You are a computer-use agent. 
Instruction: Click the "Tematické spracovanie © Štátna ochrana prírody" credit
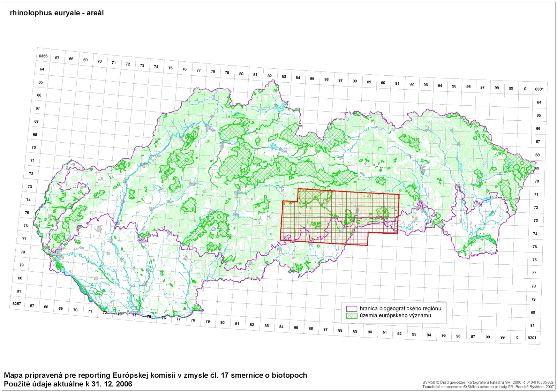coord(488,387)
